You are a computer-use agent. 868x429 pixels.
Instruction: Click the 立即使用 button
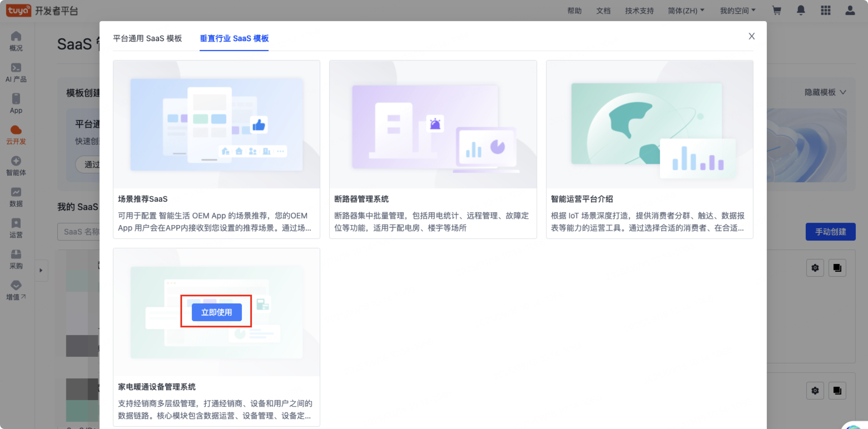217,312
